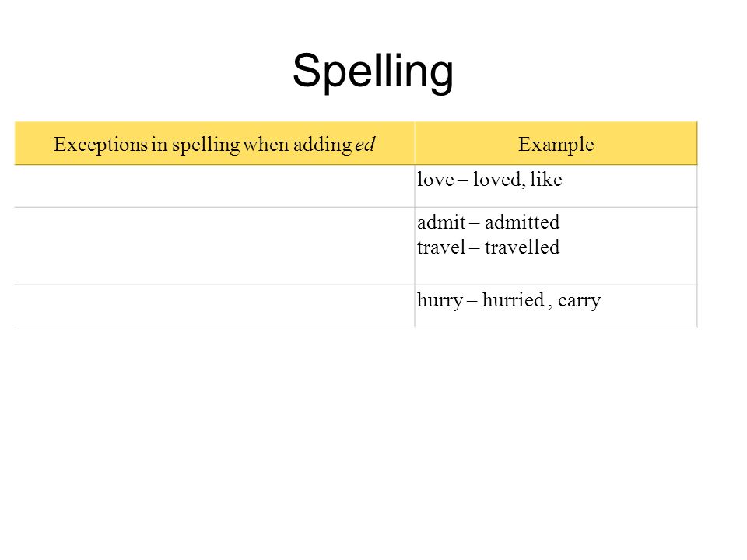Viewport: 747px width, 560px height.
Task: Select the 'love – loved, like' cell
Action: (x=556, y=186)
